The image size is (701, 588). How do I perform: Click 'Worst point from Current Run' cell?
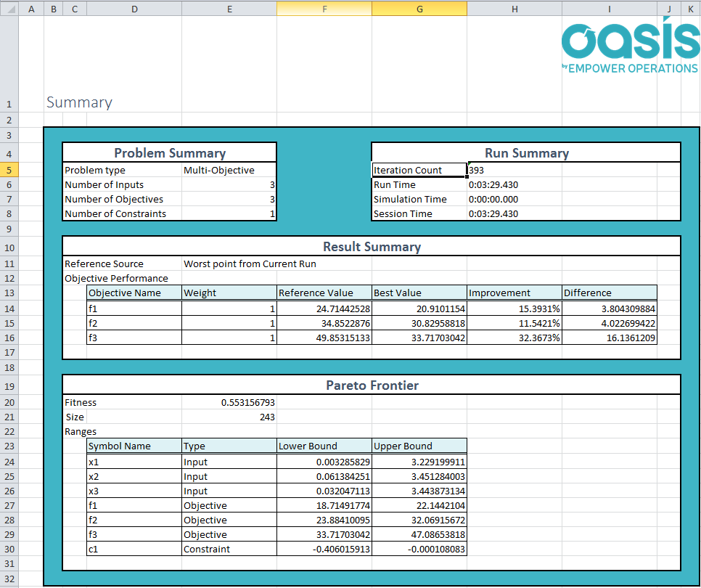click(x=250, y=264)
